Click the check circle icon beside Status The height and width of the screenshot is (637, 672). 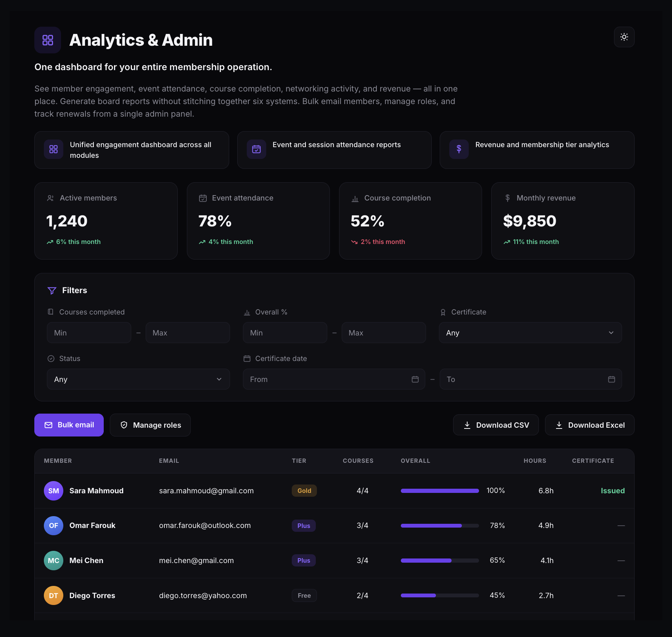51,359
